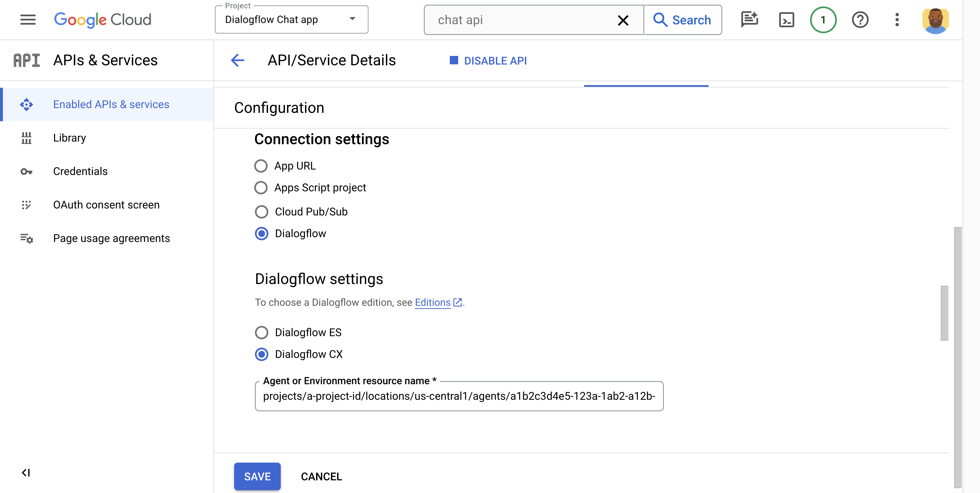
Task: Click the APIs & Services icon
Action: tap(26, 60)
